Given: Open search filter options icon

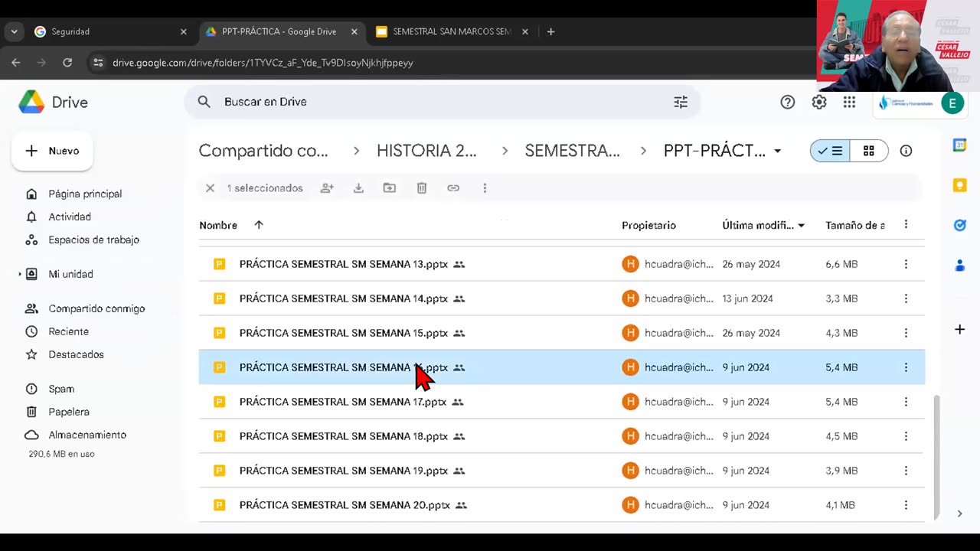Looking at the screenshot, I should coord(681,102).
